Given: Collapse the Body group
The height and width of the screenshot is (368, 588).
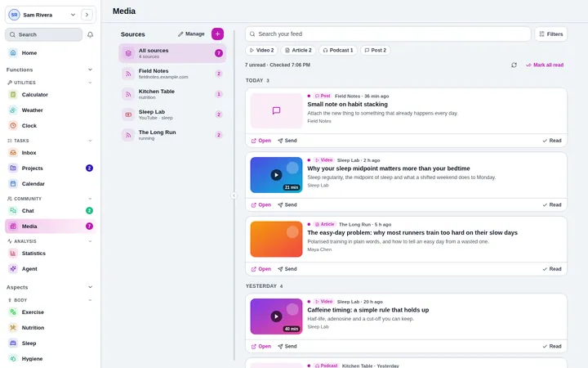Looking at the screenshot, I should coord(90,300).
